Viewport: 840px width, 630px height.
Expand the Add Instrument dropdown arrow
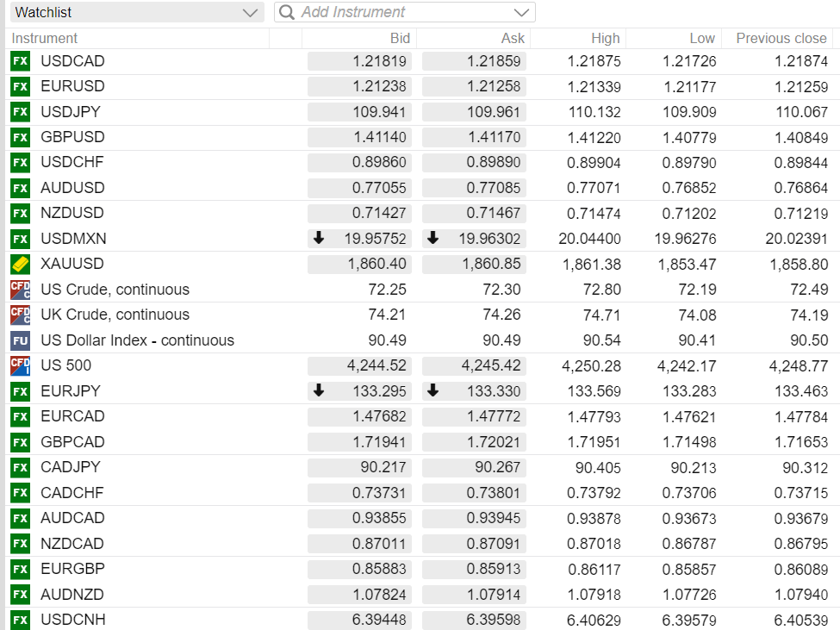click(x=521, y=12)
